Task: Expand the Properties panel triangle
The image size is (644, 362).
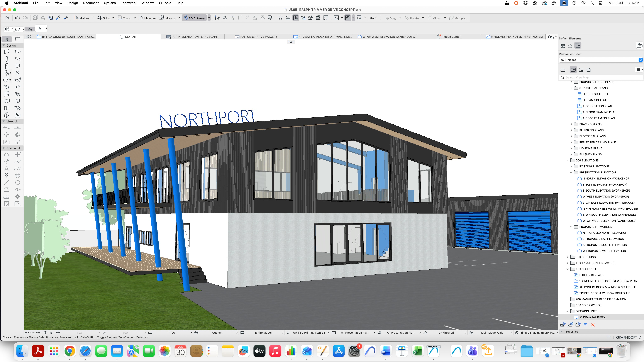Action: (561, 332)
